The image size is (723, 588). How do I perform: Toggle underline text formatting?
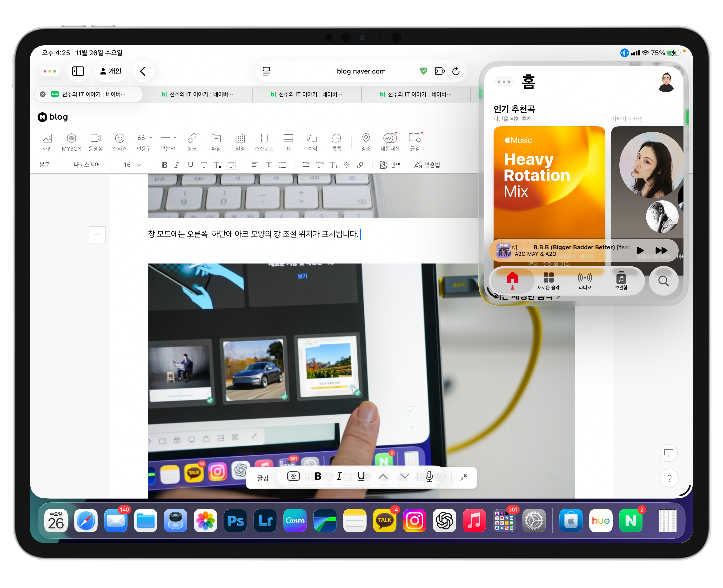tap(190, 165)
